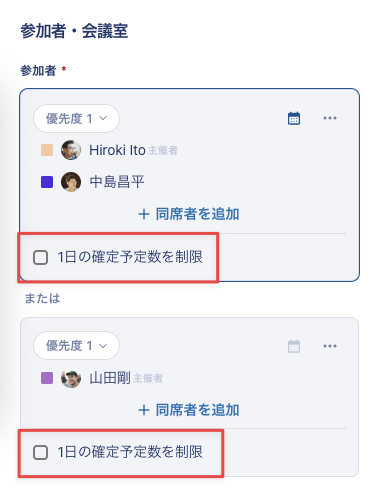Expand 優先度 1 dropdown in 山田剛 group
The image size is (380, 489).
tap(76, 346)
